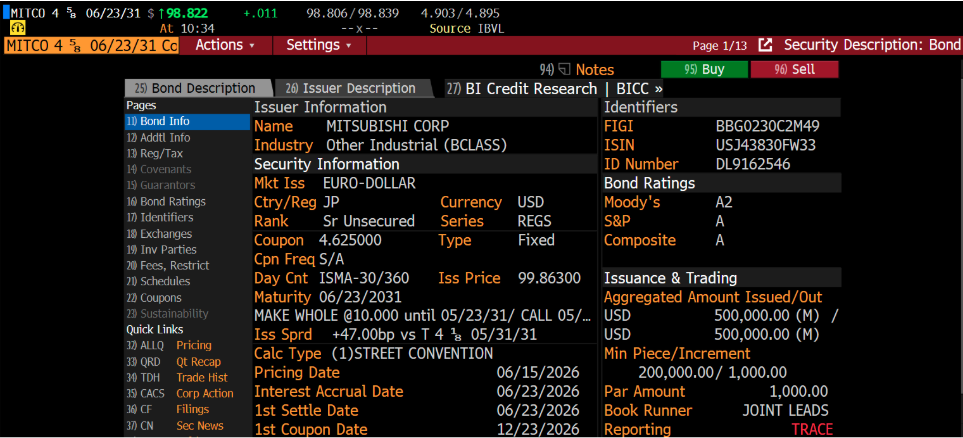
Task: Open CACS Corp Action quick link
Action: (180, 393)
